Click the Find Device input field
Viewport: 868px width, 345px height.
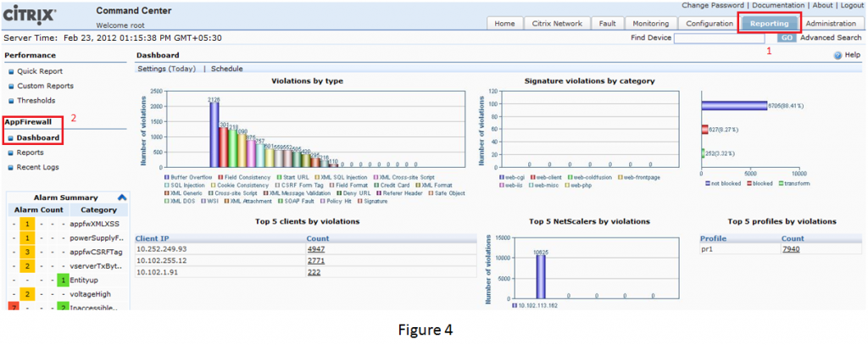pos(723,38)
